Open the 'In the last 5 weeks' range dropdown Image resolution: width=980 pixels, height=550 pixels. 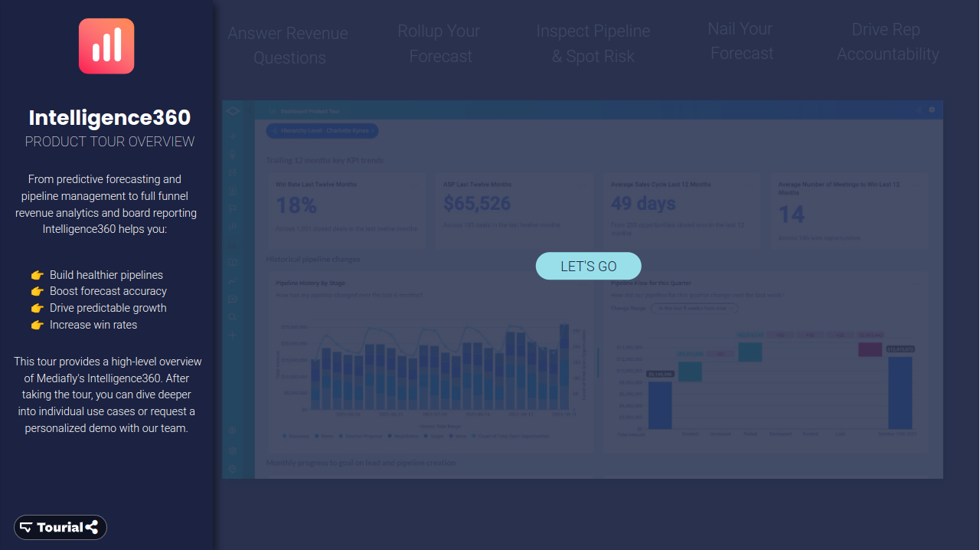point(694,308)
